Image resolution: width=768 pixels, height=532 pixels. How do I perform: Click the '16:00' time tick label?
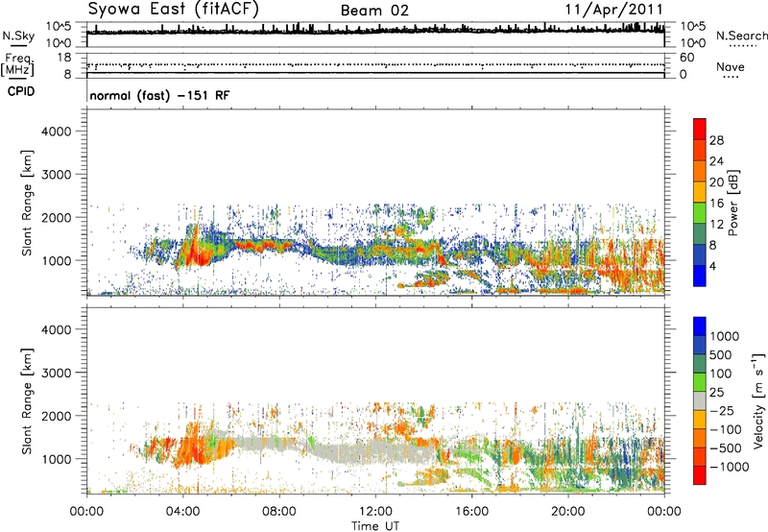point(471,512)
